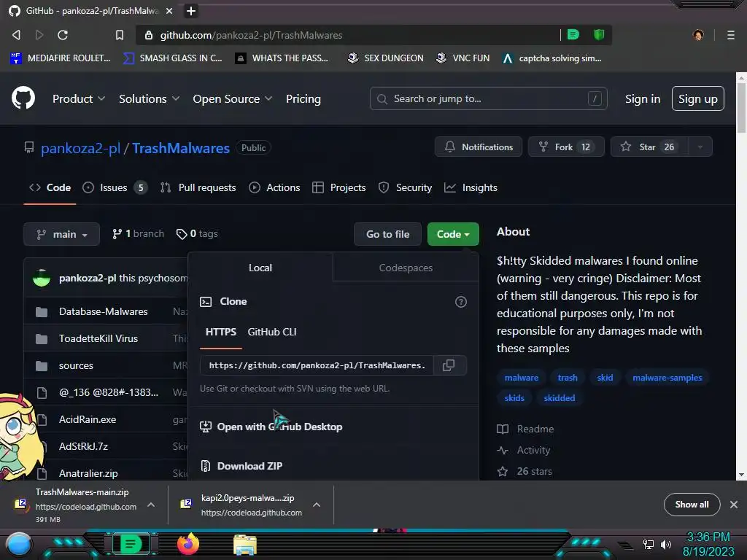This screenshot has height=560, width=747.
Task: Open the Actions tab
Action: click(x=274, y=187)
